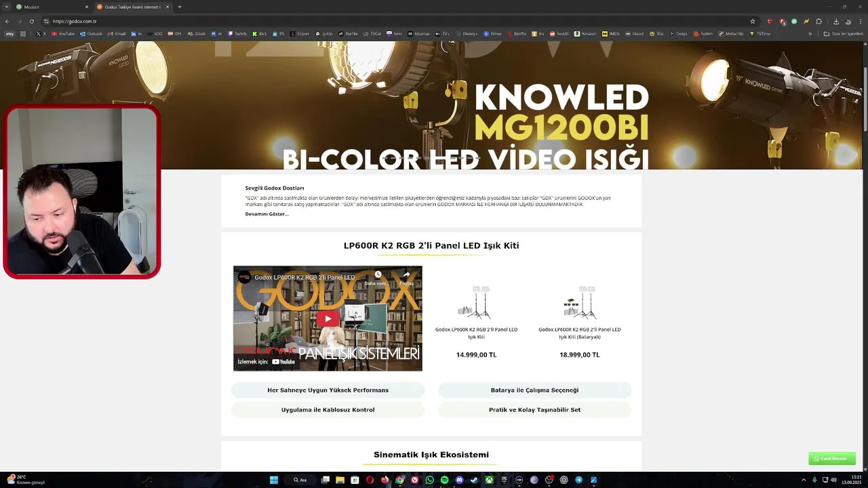This screenshot has height=488, width=868.
Task: Open the weather widget showing 26°C
Action: [26, 480]
